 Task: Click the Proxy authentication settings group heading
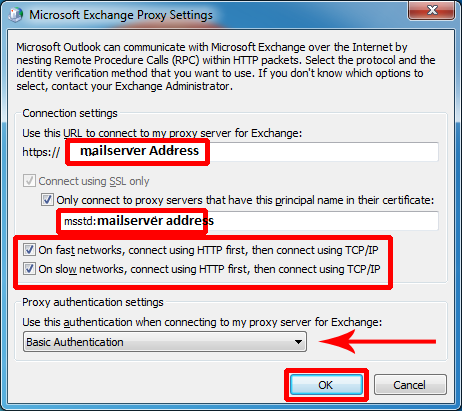[x=93, y=302]
